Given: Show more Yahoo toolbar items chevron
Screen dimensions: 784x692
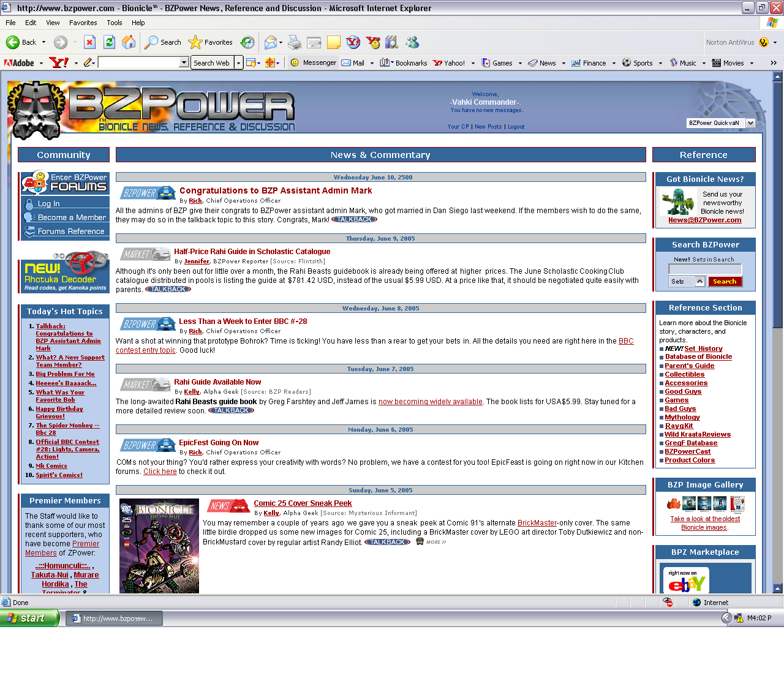Looking at the screenshot, I should click(x=774, y=62).
